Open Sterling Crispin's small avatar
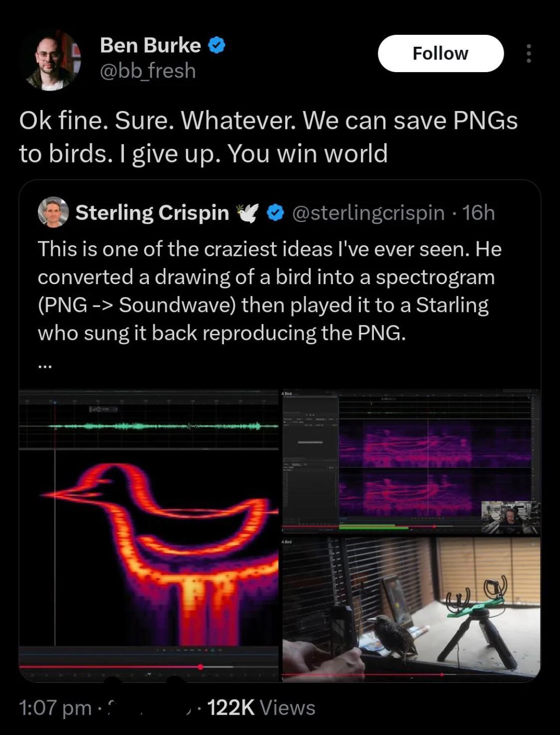The height and width of the screenshot is (735, 560). (x=53, y=212)
